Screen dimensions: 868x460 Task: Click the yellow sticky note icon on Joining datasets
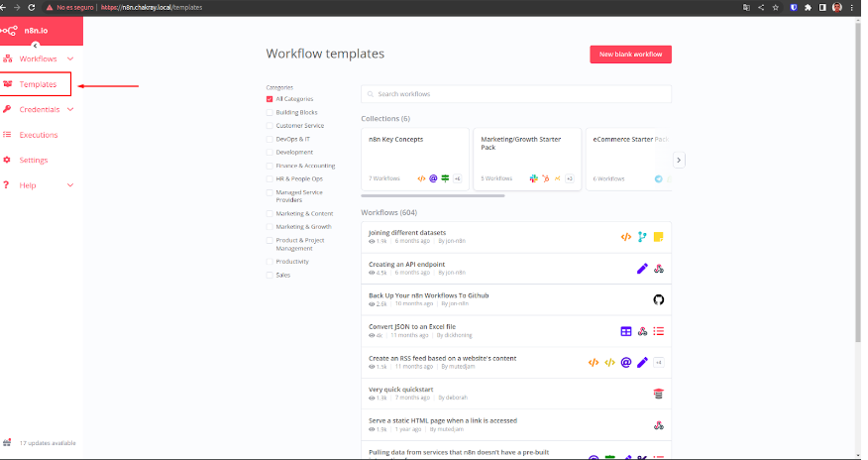tap(658, 237)
